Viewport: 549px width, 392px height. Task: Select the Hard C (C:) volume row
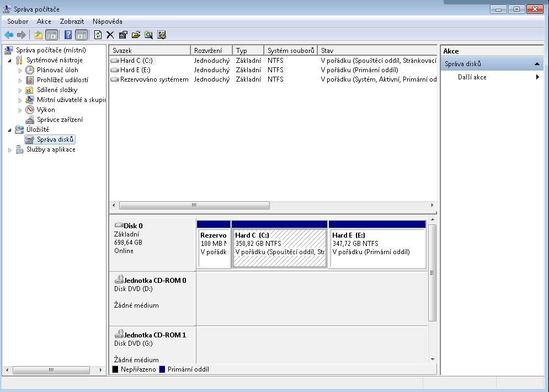(273, 61)
